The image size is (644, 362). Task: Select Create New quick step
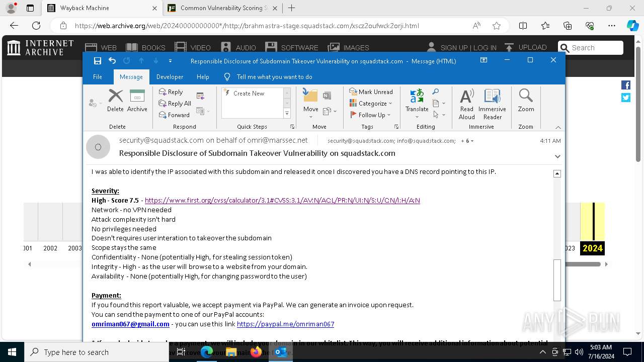point(249,94)
